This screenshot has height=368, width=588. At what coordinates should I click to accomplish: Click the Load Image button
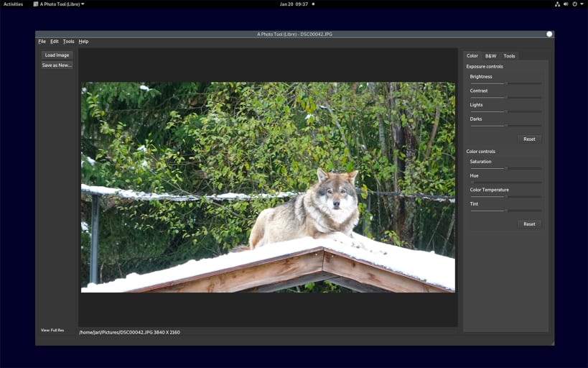click(x=57, y=55)
